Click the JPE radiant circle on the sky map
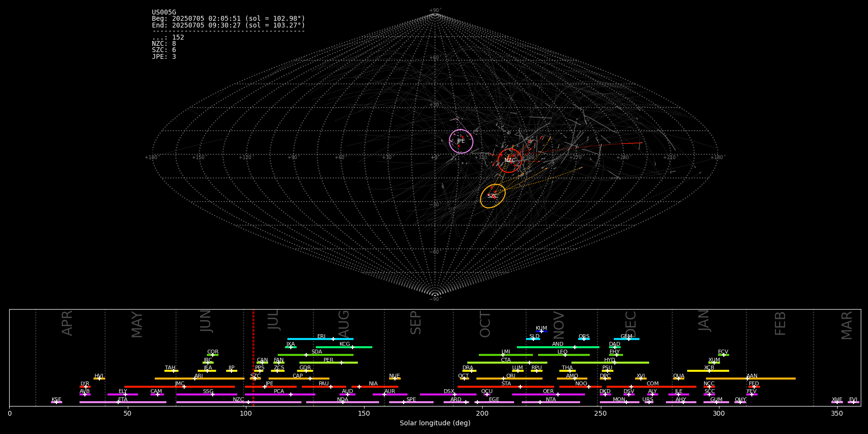868x434 pixels. (x=461, y=141)
